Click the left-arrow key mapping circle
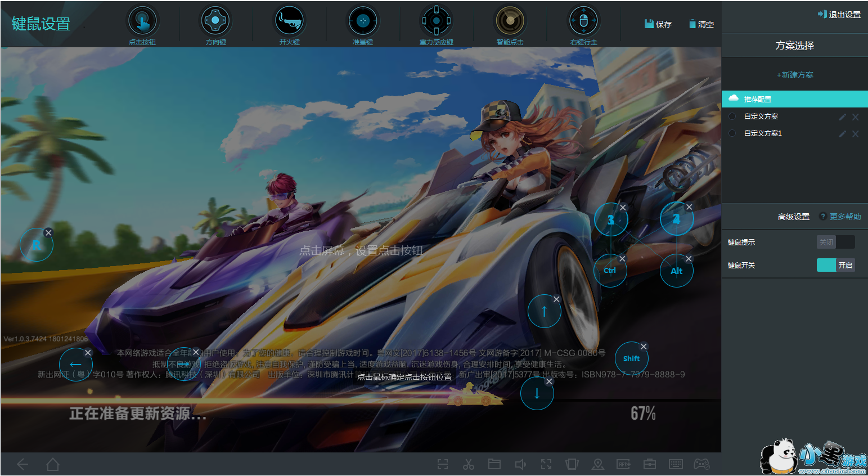 click(75, 365)
